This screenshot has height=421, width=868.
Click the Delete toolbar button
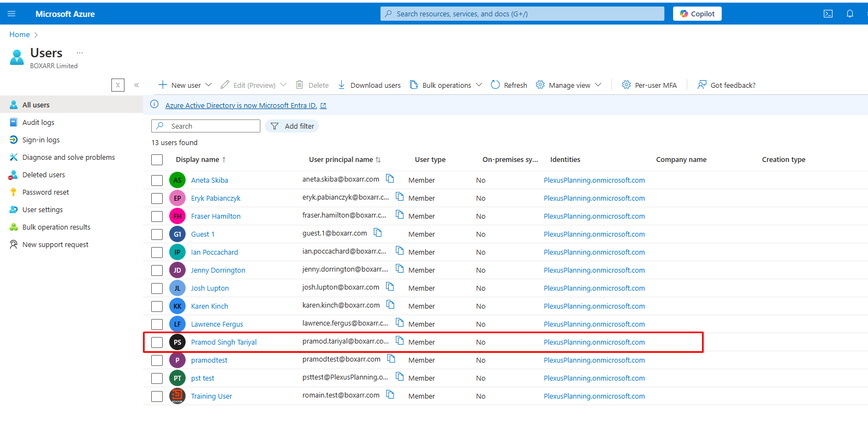pos(312,85)
